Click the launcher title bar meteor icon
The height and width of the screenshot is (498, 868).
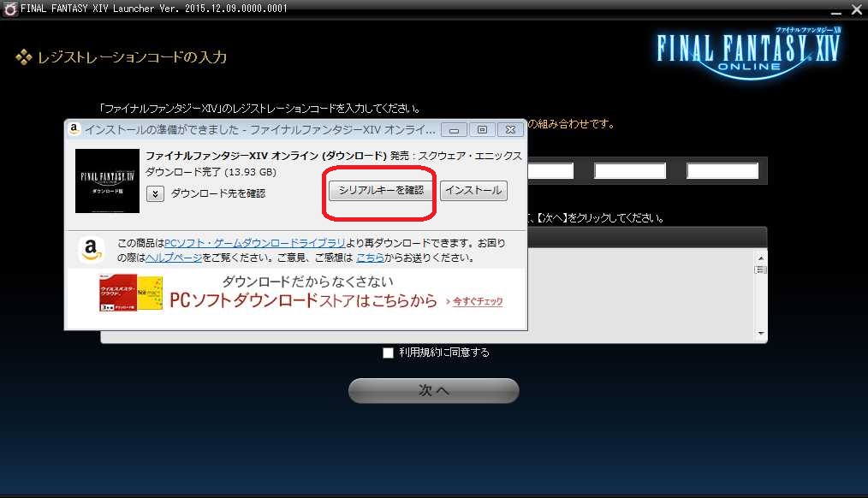tap(9, 9)
